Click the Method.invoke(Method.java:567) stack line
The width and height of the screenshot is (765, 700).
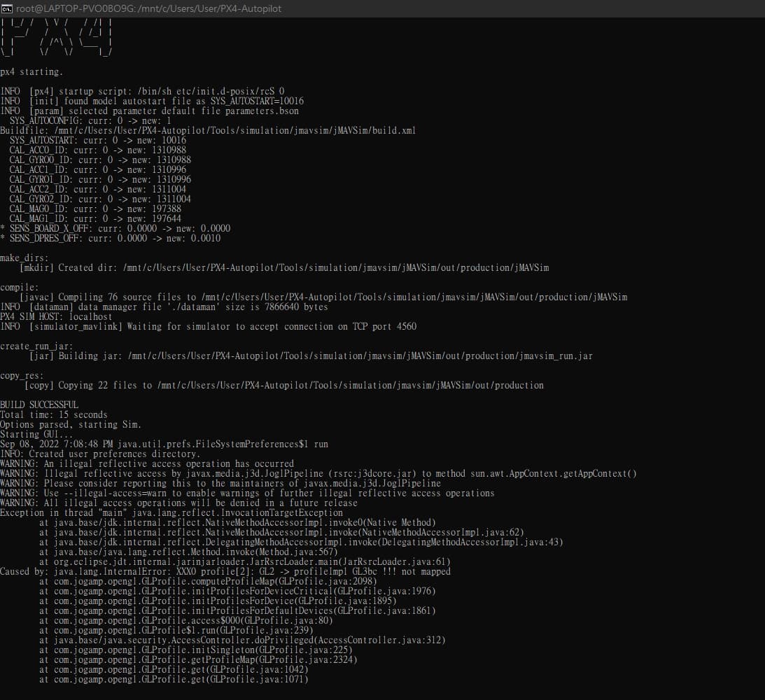coord(188,552)
